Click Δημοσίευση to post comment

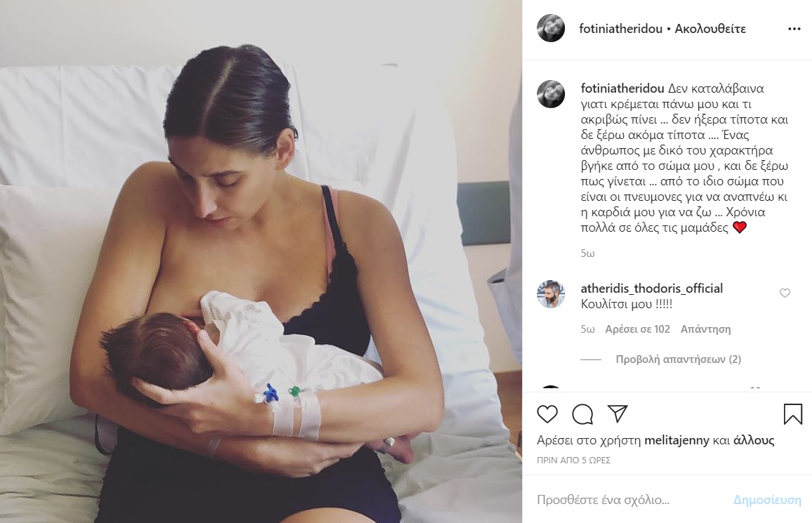pos(767,500)
